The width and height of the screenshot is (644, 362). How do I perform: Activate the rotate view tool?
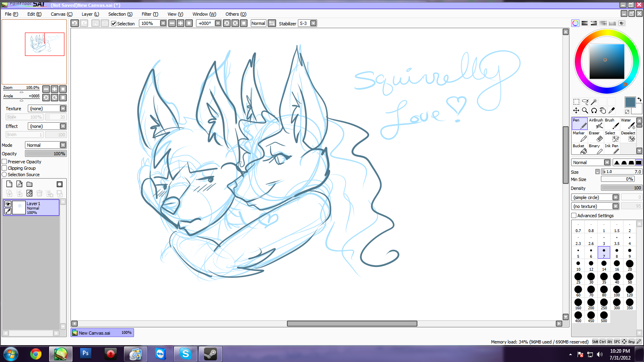pyautogui.click(x=594, y=110)
